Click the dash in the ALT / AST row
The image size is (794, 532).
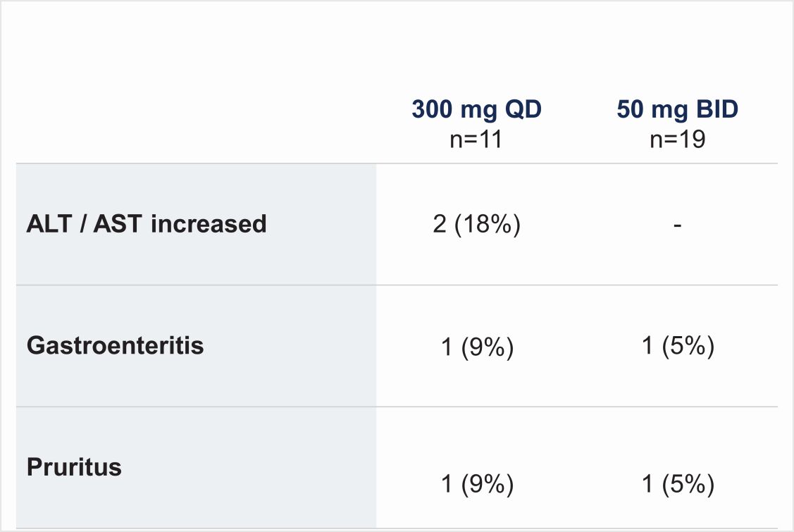677,225
